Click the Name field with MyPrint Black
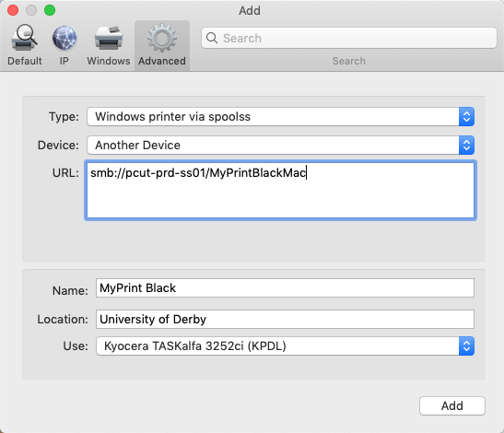Viewport: 504px width, 433px height. (x=285, y=288)
